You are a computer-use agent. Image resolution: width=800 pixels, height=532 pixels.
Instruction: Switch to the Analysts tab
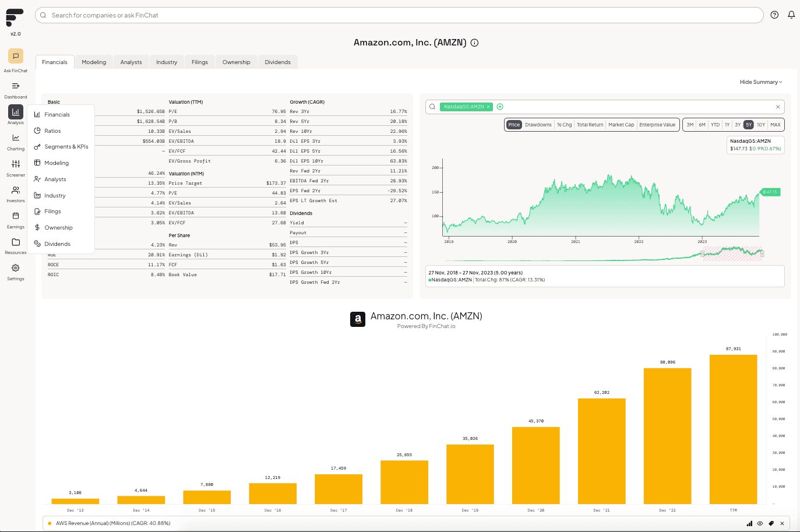pos(131,62)
